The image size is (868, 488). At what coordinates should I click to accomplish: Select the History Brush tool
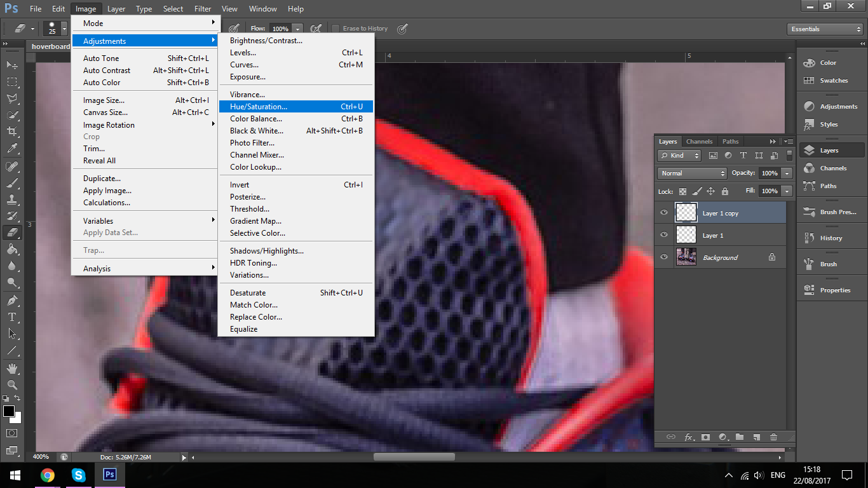(x=12, y=216)
